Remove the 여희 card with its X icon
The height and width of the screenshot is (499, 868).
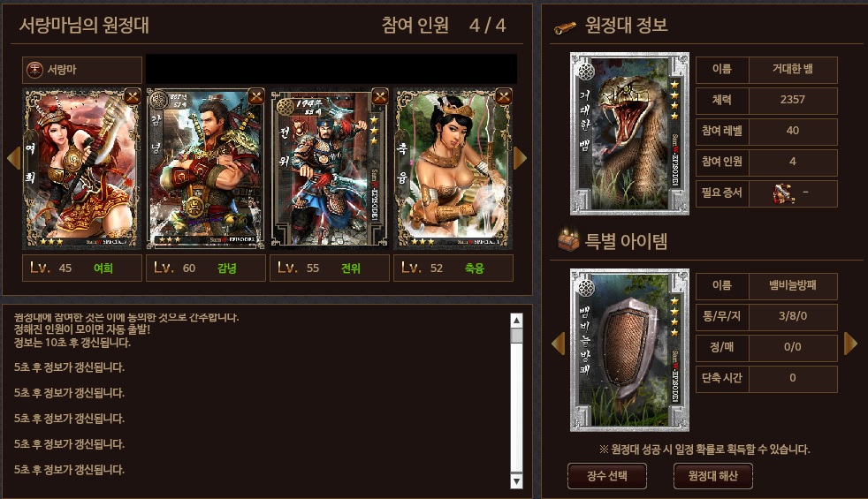pos(133,97)
